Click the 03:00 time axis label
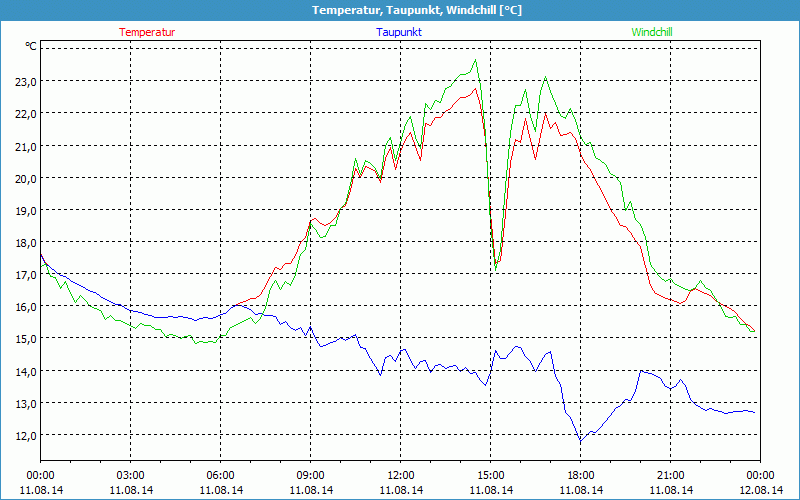 (x=131, y=475)
